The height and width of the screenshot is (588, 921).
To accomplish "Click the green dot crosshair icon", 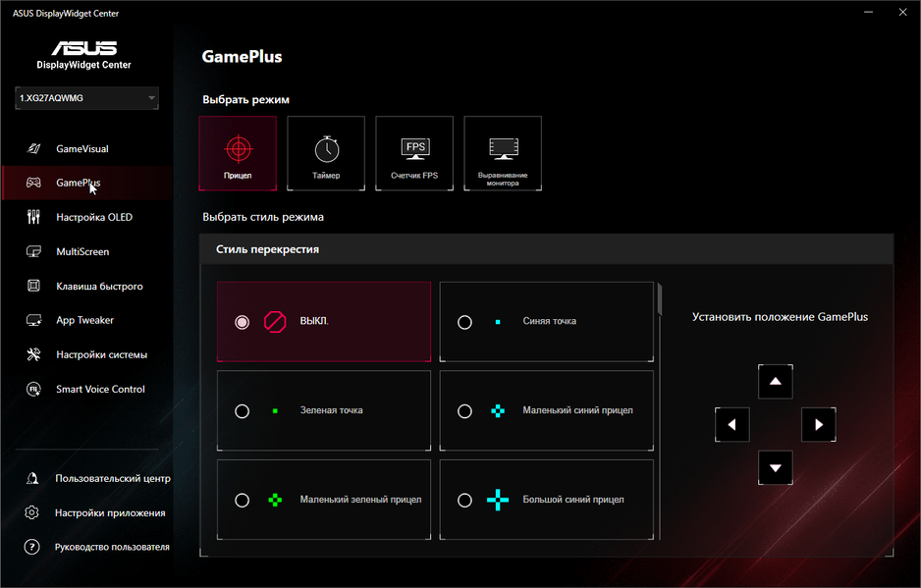I will tap(275, 411).
